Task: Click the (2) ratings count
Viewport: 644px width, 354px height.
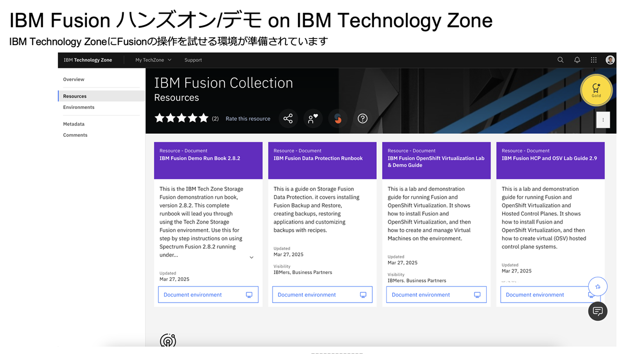Action: click(x=215, y=119)
